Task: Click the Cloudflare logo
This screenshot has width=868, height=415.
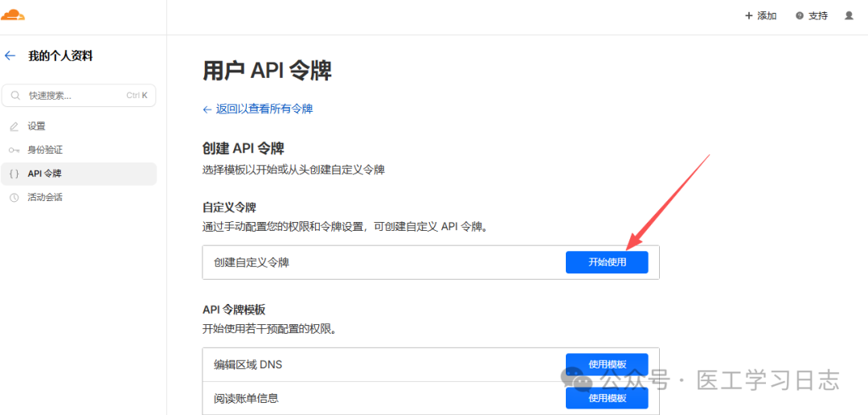Action: tap(14, 14)
